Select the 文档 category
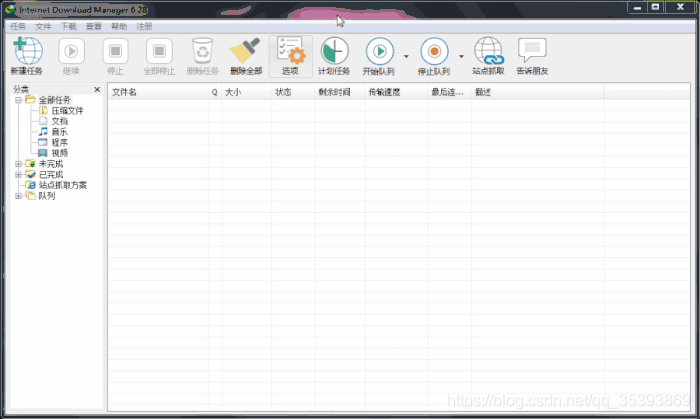Screen dimensions: 700x419 (60, 121)
